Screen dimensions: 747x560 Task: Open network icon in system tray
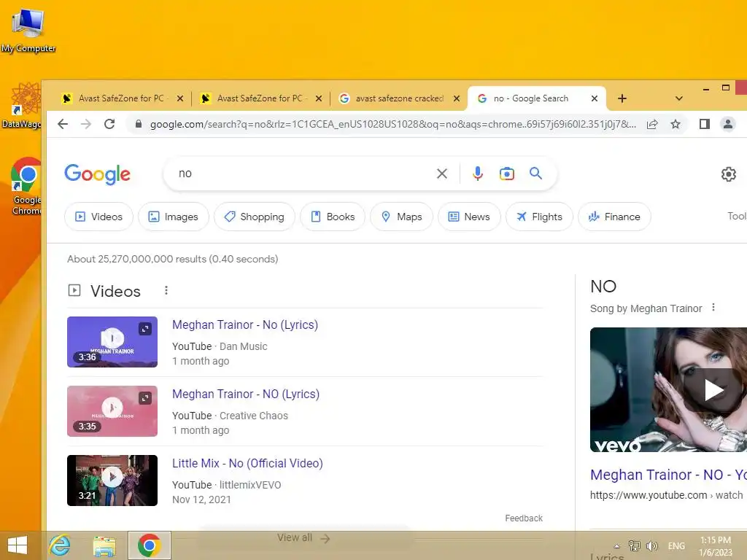pyautogui.click(x=635, y=545)
